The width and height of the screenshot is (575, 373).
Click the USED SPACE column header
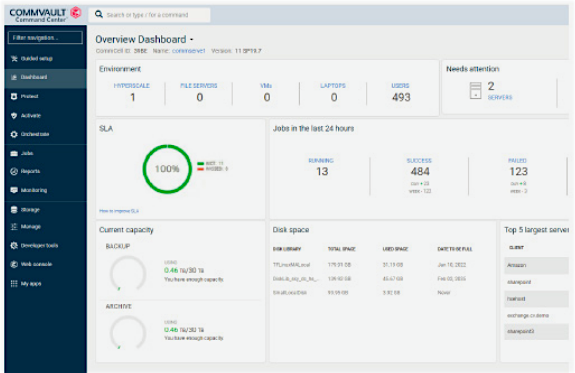(x=395, y=249)
